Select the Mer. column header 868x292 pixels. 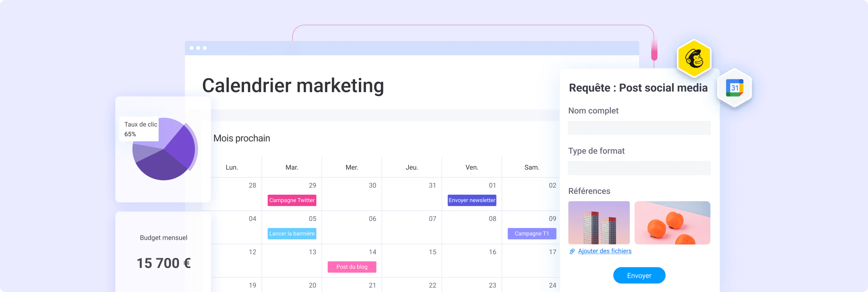[352, 168]
